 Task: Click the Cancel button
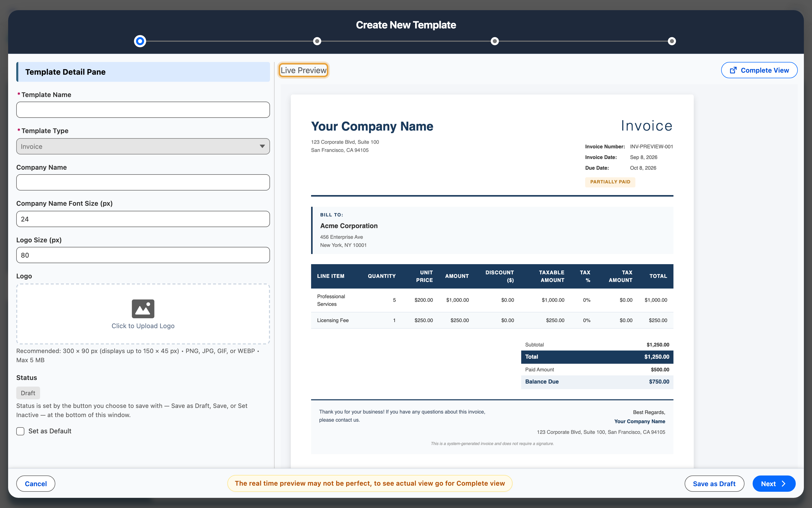tap(36, 483)
